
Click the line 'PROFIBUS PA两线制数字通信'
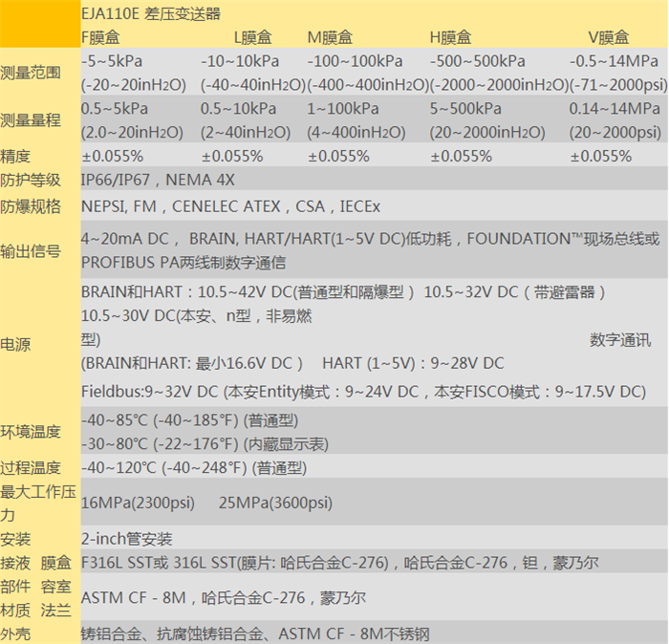(x=183, y=263)
